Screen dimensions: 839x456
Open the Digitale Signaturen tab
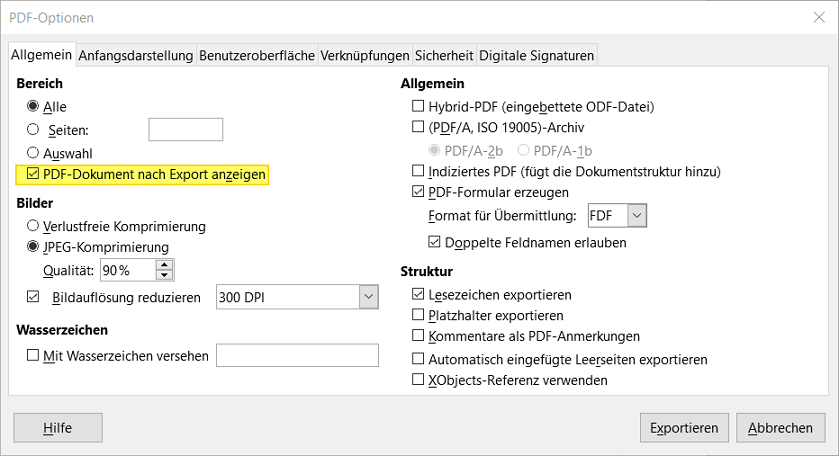(536, 55)
